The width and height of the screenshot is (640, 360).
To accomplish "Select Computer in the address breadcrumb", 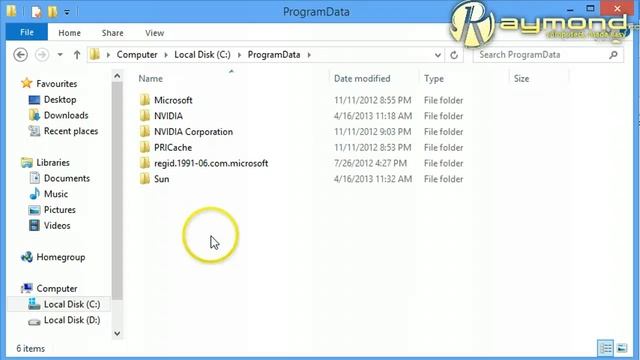I will pos(137,55).
